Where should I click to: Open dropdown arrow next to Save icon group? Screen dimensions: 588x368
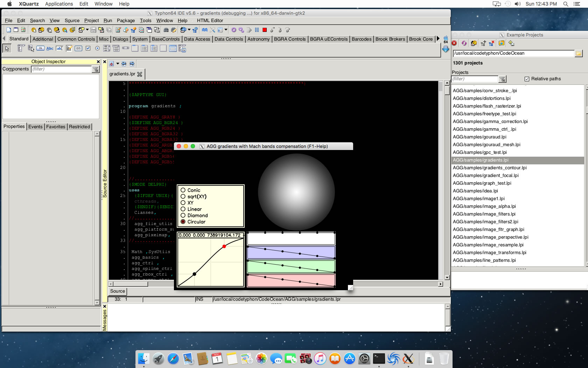tap(87, 30)
